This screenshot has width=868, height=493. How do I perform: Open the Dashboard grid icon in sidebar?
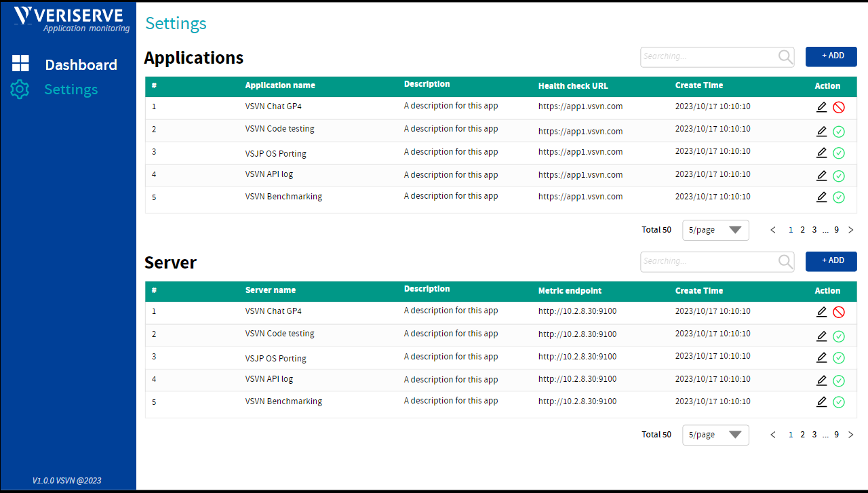pyautogui.click(x=20, y=63)
